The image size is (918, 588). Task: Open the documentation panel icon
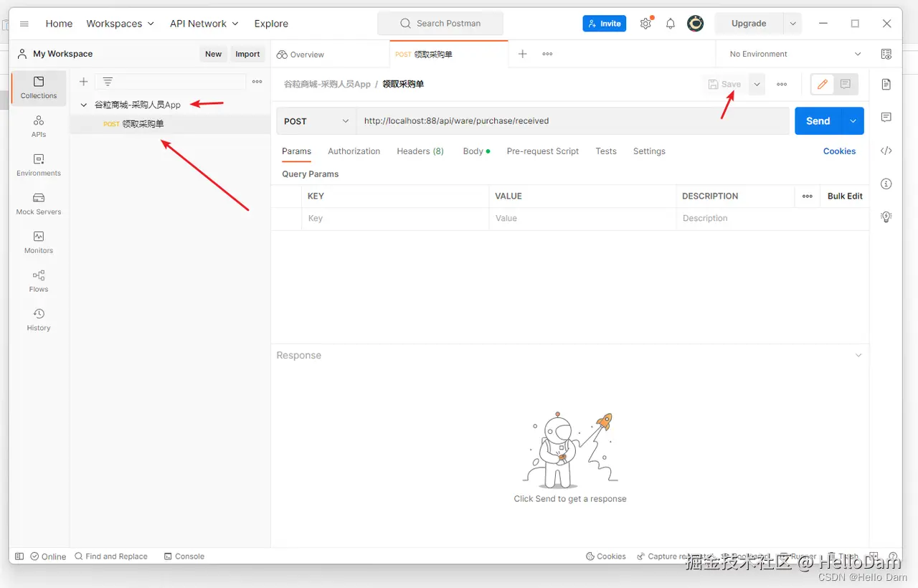click(886, 85)
